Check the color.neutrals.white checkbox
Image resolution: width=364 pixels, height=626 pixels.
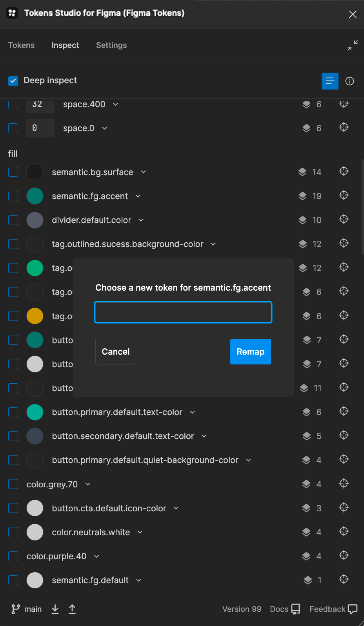click(x=13, y=532)
